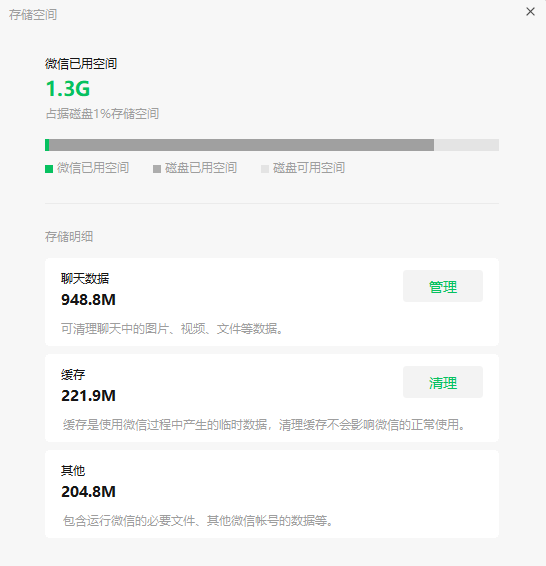
Task: Click the dark gray 磁盘已用空间 legend square
Action: pyautogui.click(x=157, y=169)
